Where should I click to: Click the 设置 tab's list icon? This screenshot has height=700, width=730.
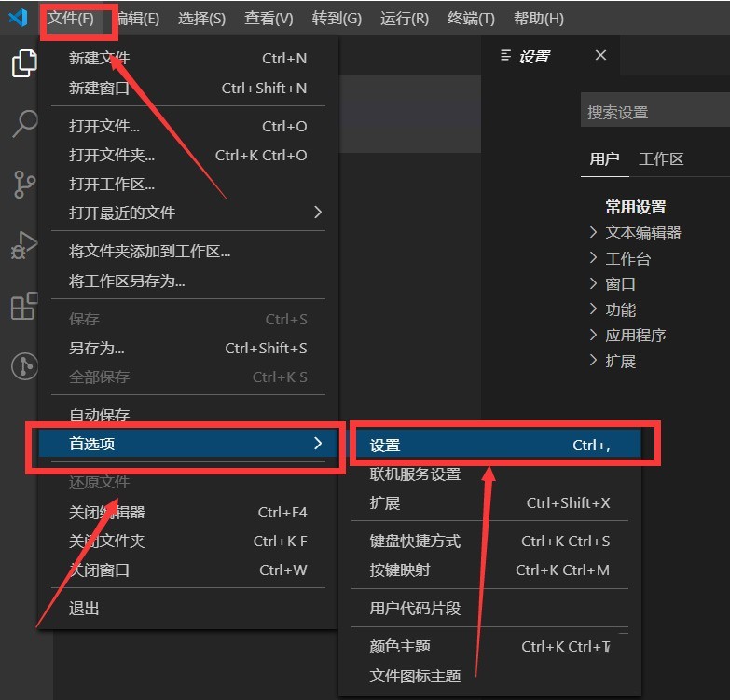click(x=505, y=56)
